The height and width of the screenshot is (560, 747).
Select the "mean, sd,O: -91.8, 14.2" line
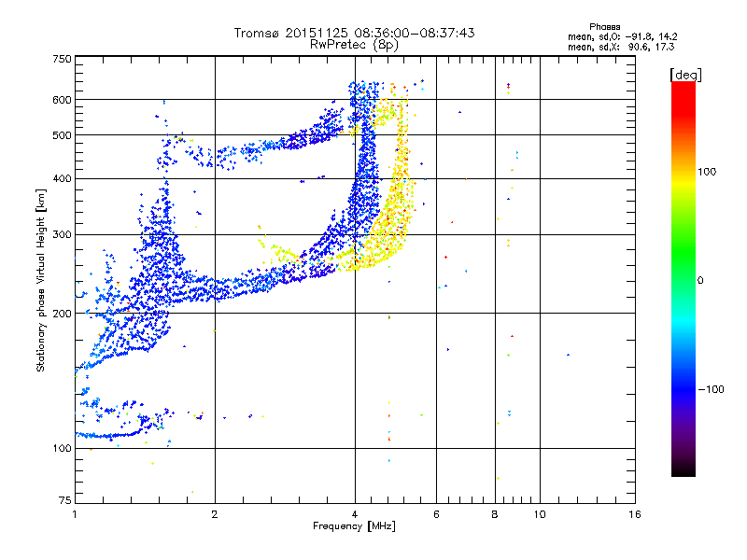click(x=622, y=36)
